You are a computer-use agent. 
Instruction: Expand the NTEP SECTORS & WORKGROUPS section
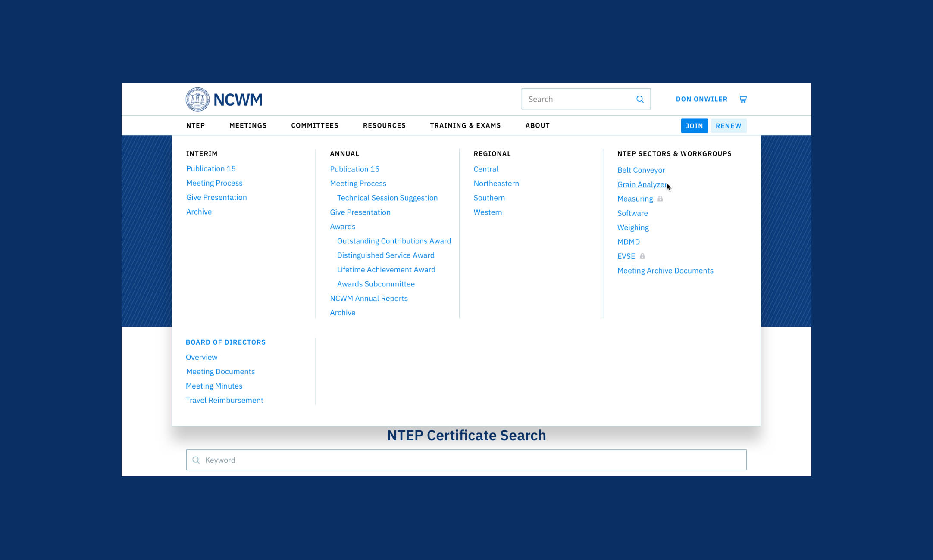pyautogui.click(x=674, y=153)
